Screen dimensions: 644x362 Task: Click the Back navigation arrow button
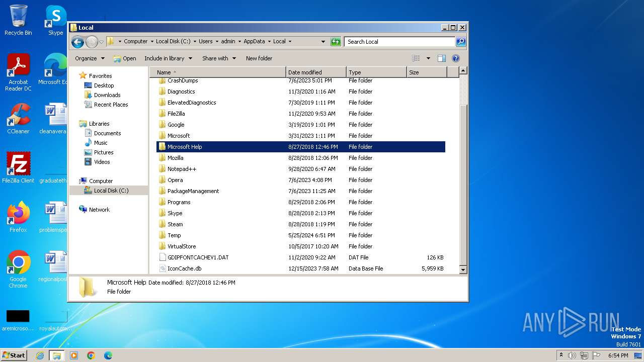click(x=77, y=42)
